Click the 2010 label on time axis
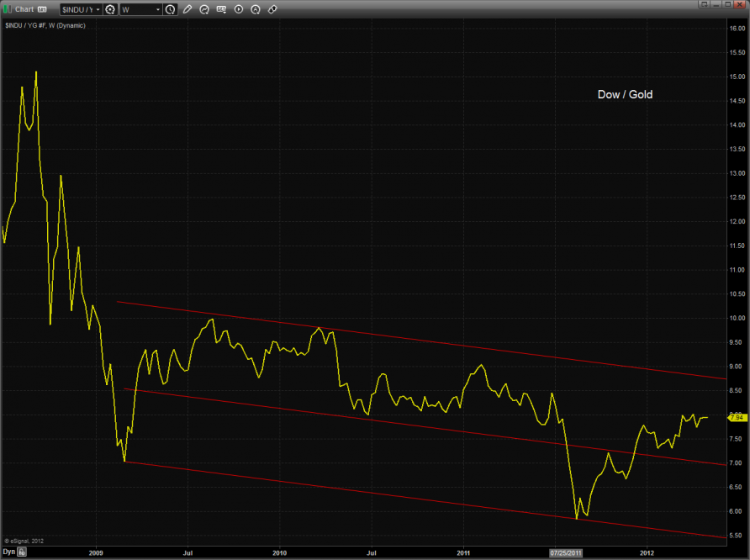The height and width of the screenshot is (560, 750). pyautogui.click(x=279, y=552)
